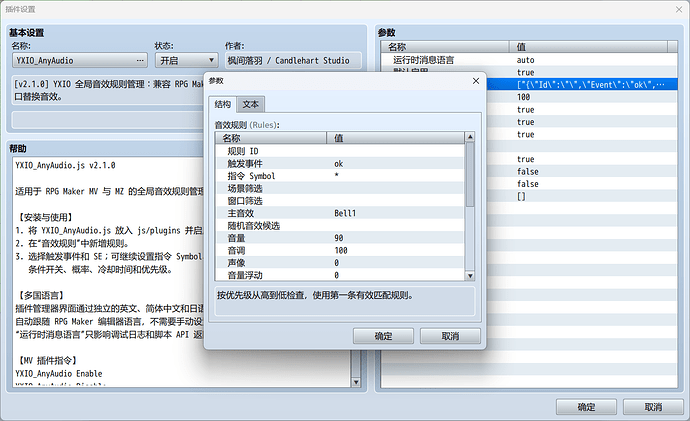Select the 场景筛选 row
Viewport: 690px width, 421px height.
[340, 188]
